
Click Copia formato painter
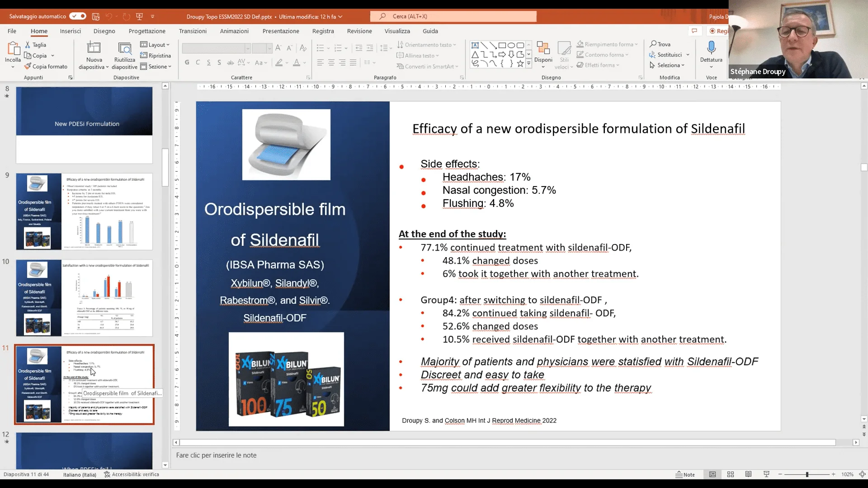(46, 66)
